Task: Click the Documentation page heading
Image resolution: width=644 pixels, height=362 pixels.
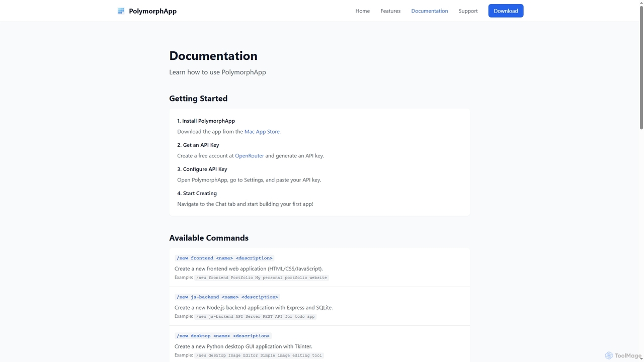Action: click(213, 56)
